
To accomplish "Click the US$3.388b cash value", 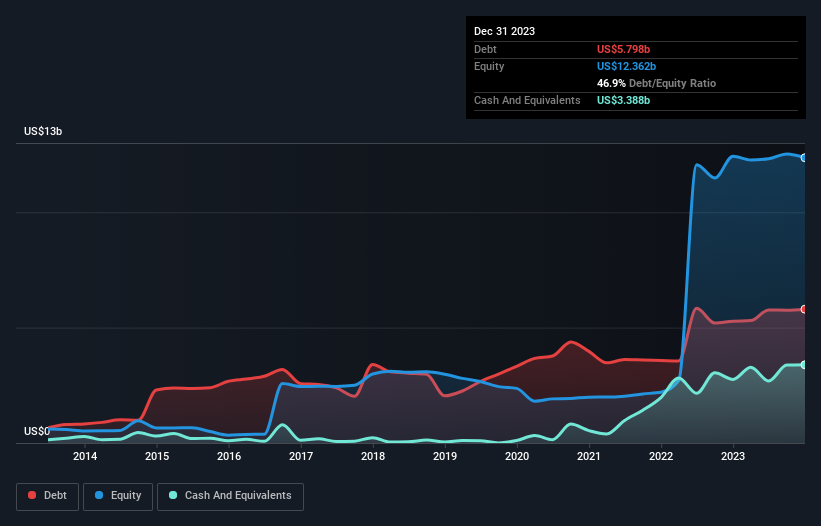I will point(623,100).
